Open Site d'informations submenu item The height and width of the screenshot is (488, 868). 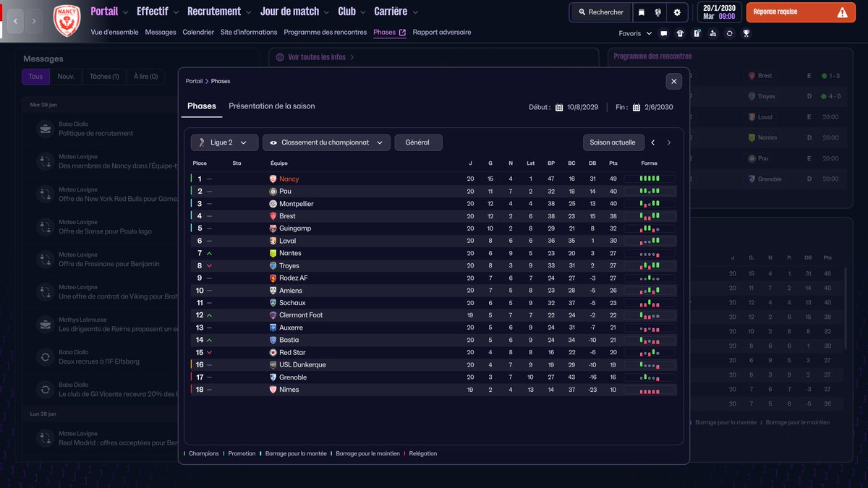pyautogui.click(x=249, y=33)
